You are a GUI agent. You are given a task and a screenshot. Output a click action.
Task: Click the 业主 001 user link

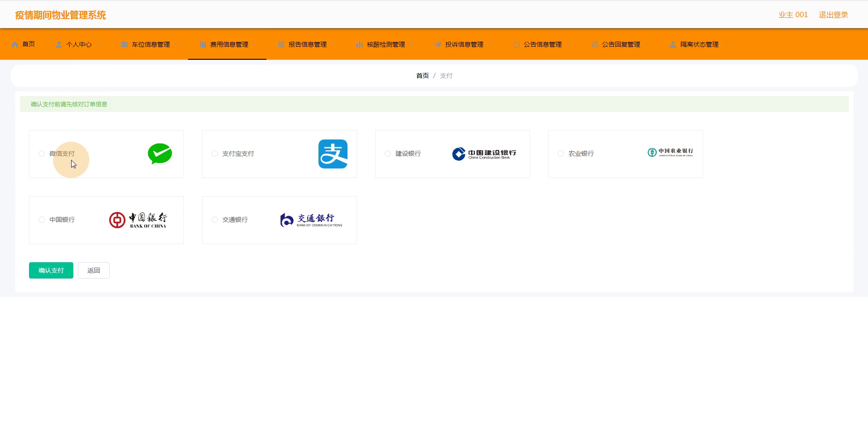pos(793,15)
